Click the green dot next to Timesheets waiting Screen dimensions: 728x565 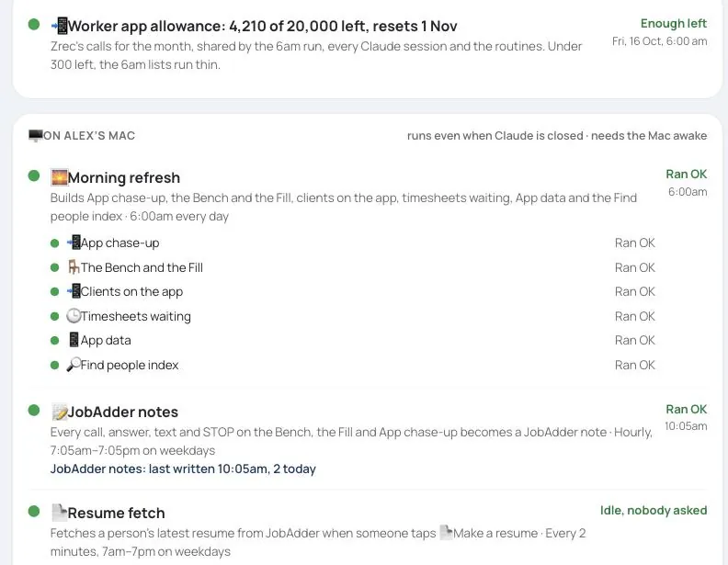55,316
